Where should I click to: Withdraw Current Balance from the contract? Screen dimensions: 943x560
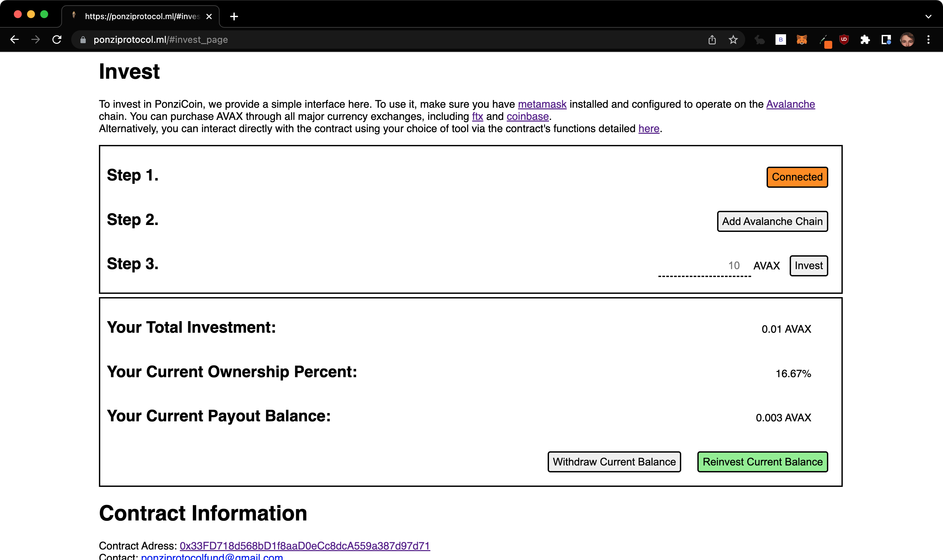point(613,462)
